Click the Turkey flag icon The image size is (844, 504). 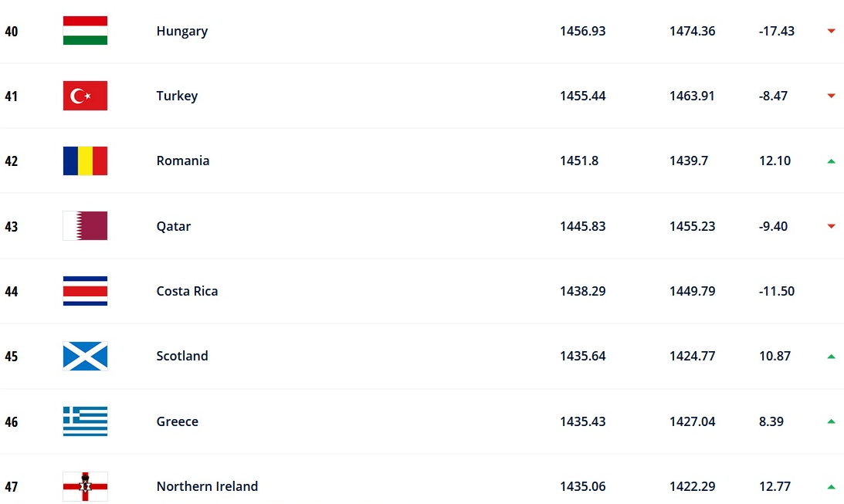85,96
